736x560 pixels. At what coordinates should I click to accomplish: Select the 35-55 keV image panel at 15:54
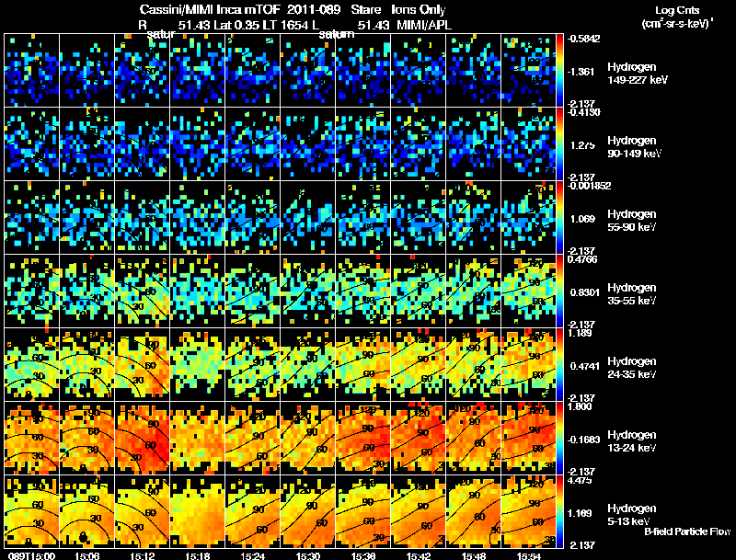tap(528, 291)
